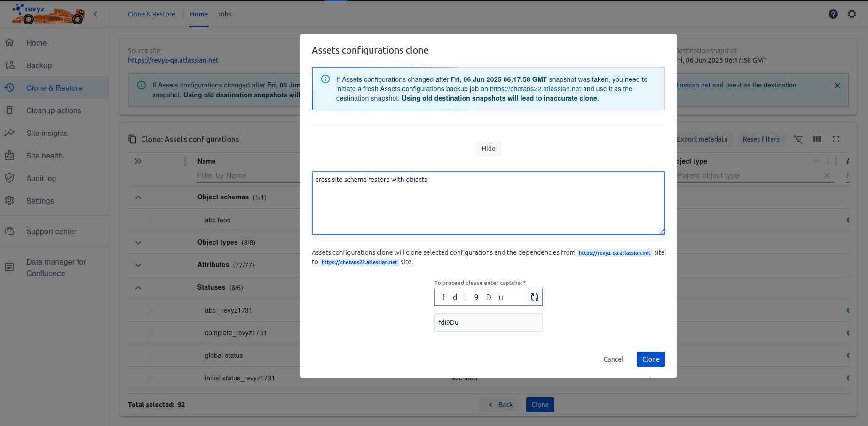This screenshot has width=868, height=426.
Task: Confirm with the dialog's Clone button
Action: pos(650,359)
